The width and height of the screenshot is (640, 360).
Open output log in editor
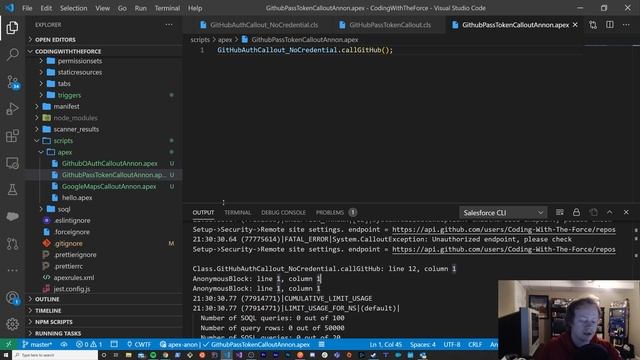[593, 212]
